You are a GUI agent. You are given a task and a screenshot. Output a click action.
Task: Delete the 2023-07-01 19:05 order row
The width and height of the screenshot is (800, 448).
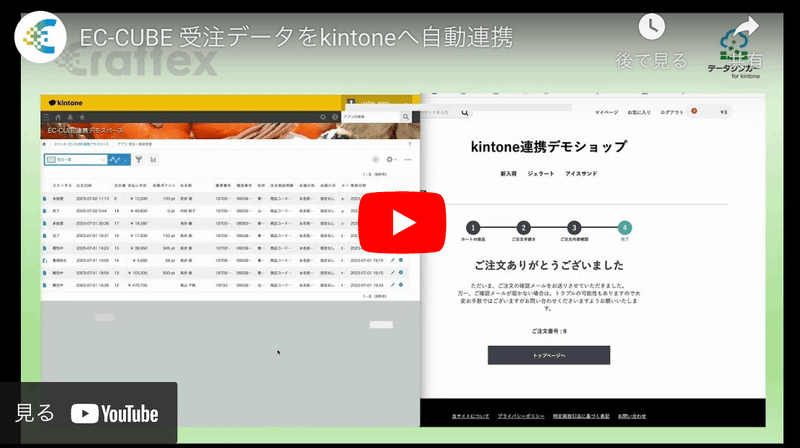coord(401,260)
